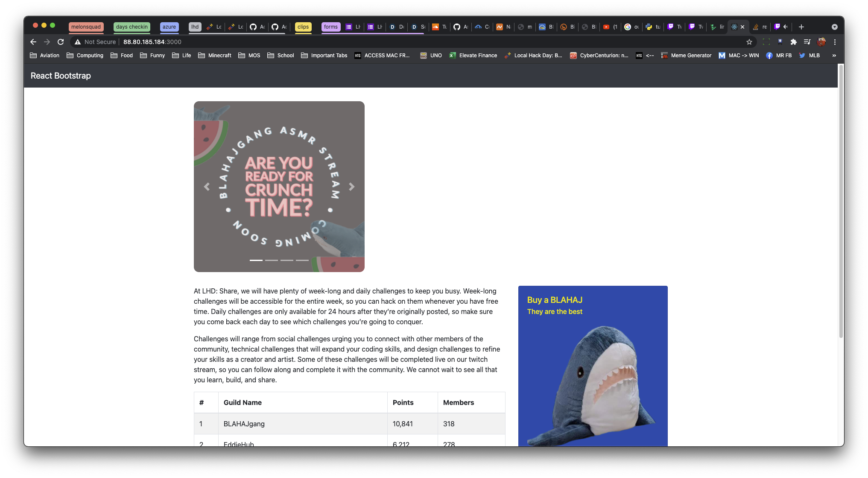868x478 pixels.
Task: Click the carousel next arrow
Action: pos(351,187)
